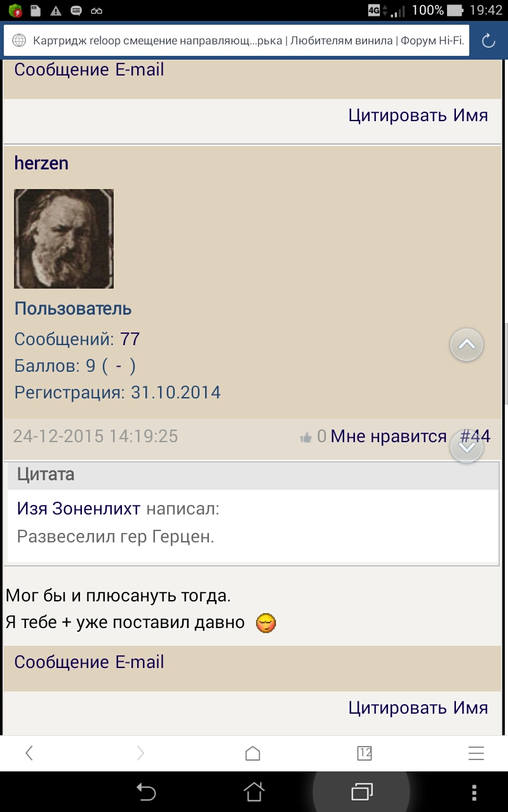Screen dimensions: 508x812
Task: Click the herzen username link
Action: pyautogui.click(x=41, y=163)
